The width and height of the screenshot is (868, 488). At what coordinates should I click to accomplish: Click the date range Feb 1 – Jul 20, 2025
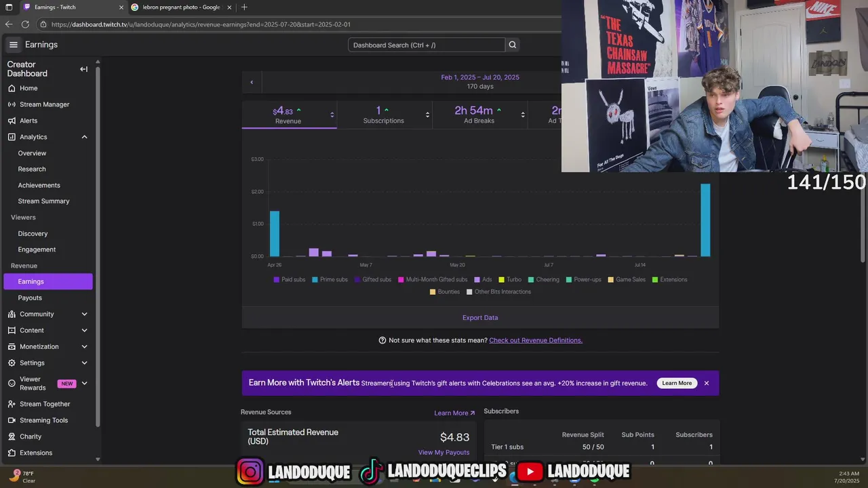(x=480, y=77)
